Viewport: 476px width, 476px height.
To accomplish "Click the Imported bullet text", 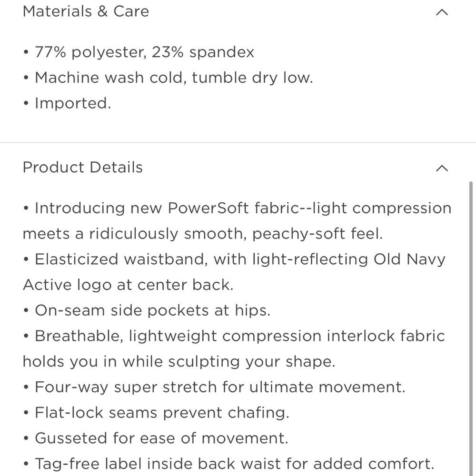I will [73, 103].
